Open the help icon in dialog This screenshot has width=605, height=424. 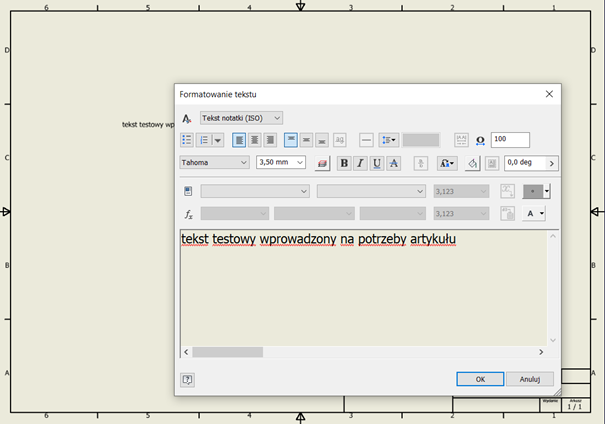coord(187,379)
